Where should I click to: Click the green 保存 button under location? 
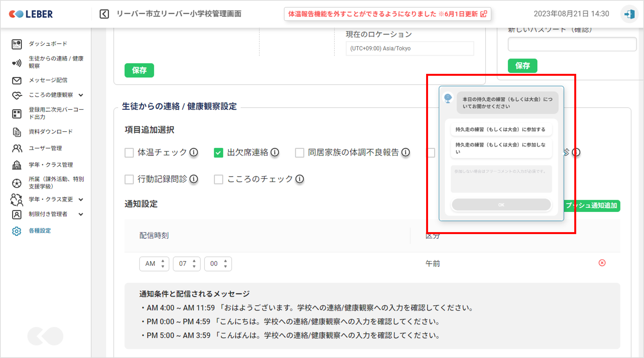pos(139,70)
